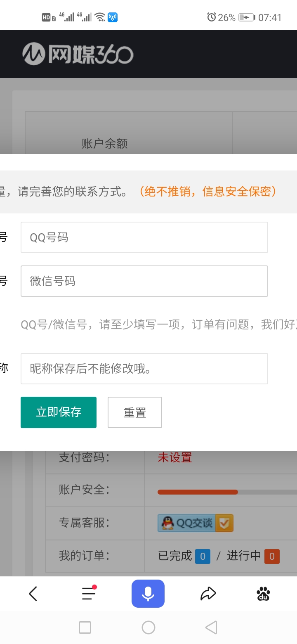Click the QQ交谈 customer service badge
The image size is (297, 644).
[196, 523]
